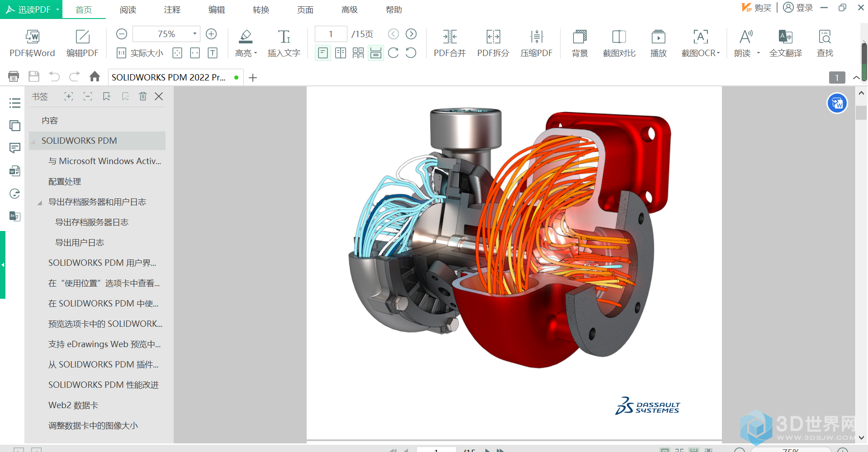Go to the next page arrow

(411, 34)
